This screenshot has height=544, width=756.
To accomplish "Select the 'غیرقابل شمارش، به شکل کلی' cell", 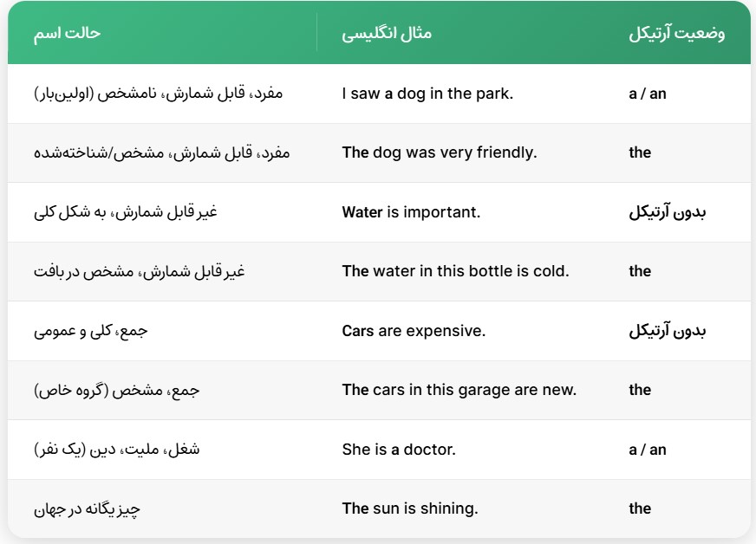I will pos(126,212).
